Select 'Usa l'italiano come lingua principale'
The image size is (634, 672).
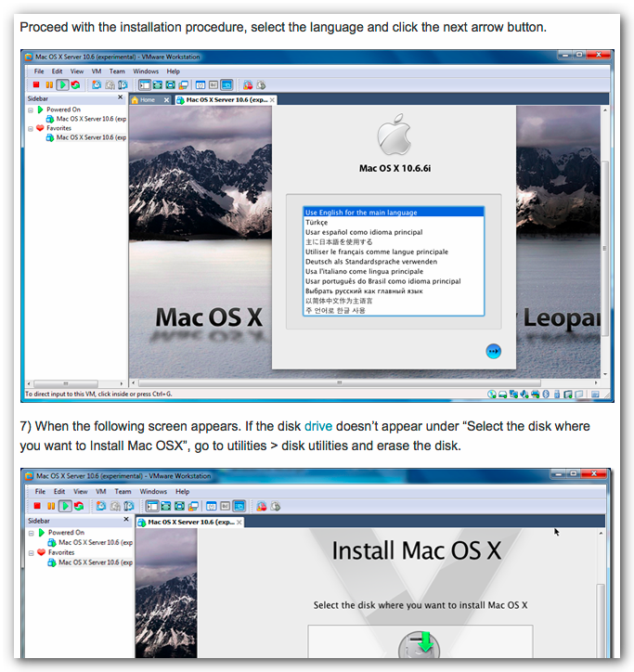(x=394, y=271)
